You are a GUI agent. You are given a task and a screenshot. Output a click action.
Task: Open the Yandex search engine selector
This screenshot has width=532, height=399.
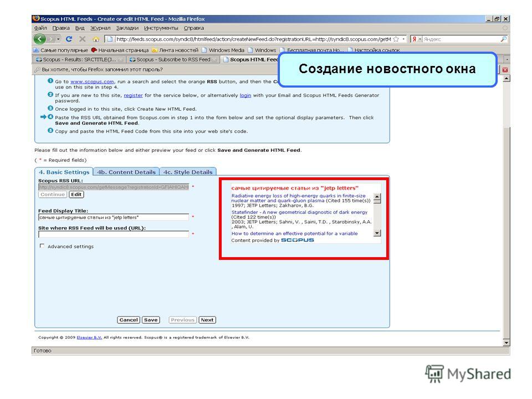(x=416, y=39)
